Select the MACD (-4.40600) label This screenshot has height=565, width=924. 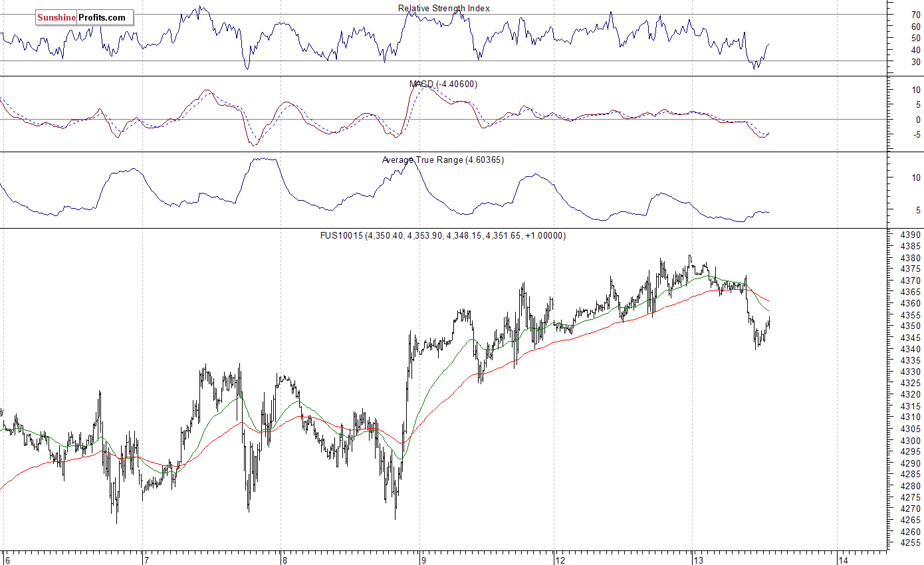(x=443, y=84)
